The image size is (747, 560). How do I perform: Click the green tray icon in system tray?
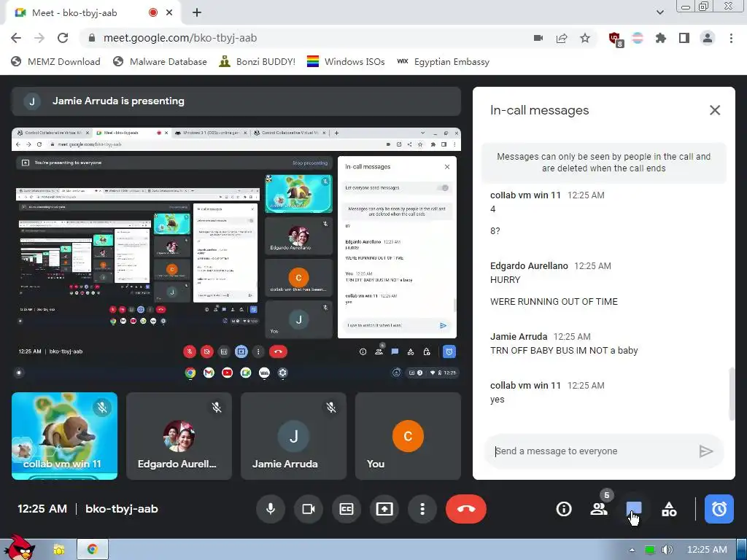649,550
